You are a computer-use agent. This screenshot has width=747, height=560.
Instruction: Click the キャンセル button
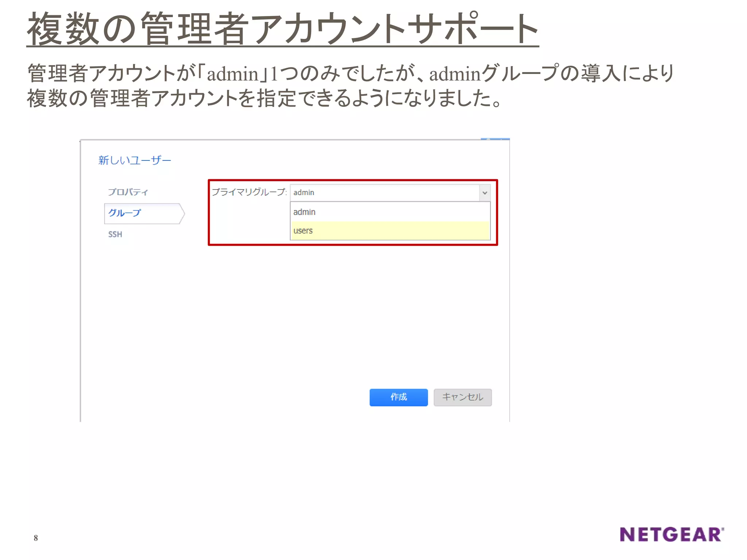coord(462,397)
